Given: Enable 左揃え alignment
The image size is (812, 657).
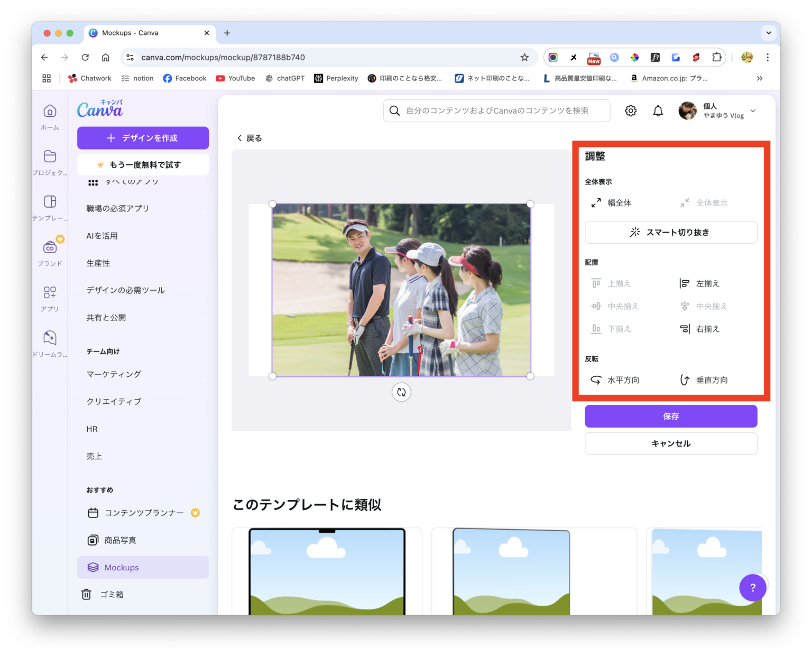Looking at the screenshot, I should click(x=684, y=283).
